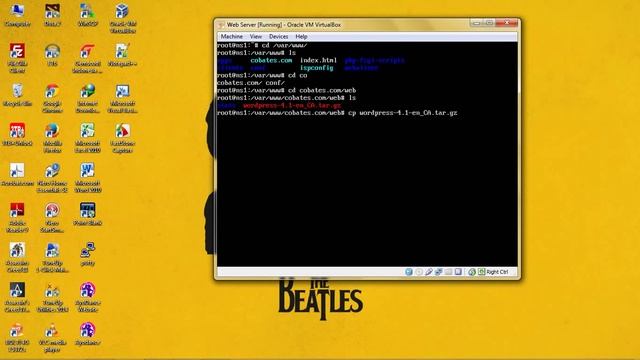Select the putty desktop icon
This screenshot has width=640, height=360.
click(87, 254)
